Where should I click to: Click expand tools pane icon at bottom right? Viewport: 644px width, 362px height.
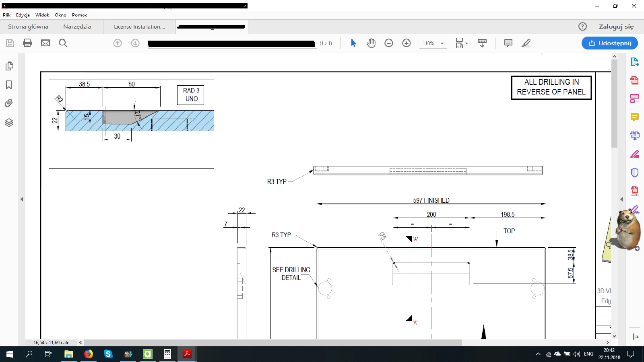[x=636, y=337]
